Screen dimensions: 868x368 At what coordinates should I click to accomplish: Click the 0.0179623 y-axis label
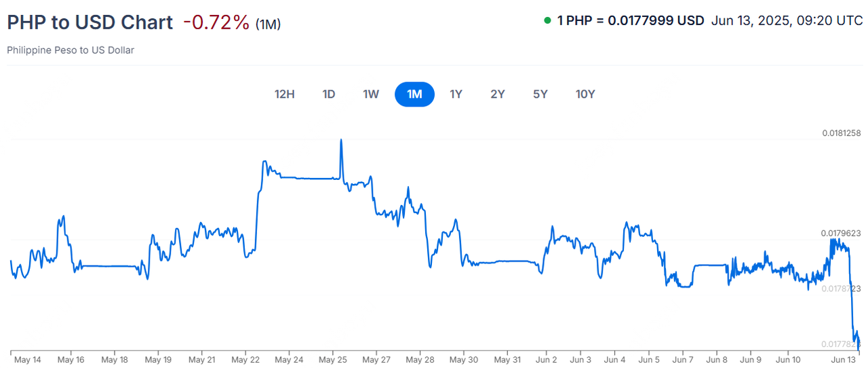point(841,233)
